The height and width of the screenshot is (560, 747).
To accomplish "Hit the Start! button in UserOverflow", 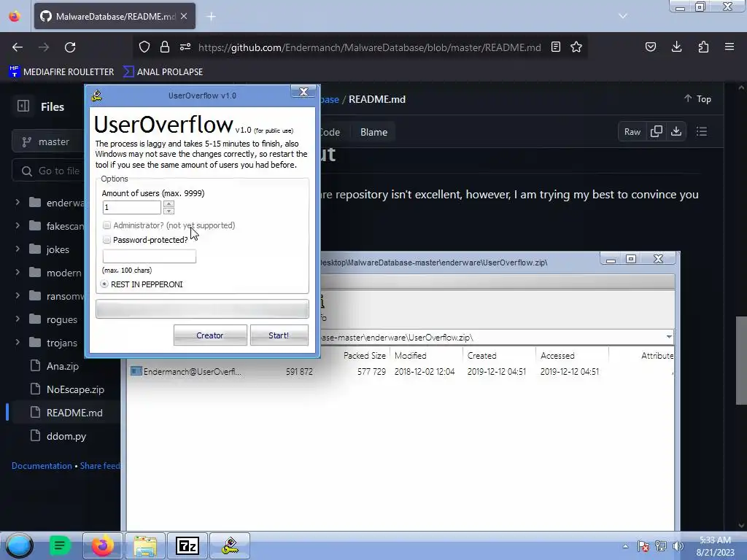I will (x=279, y=335).
